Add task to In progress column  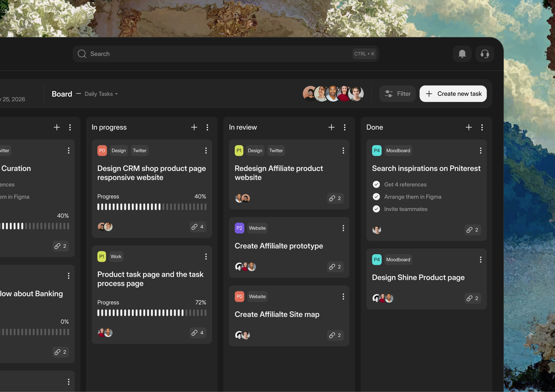[x=194, y=127]
